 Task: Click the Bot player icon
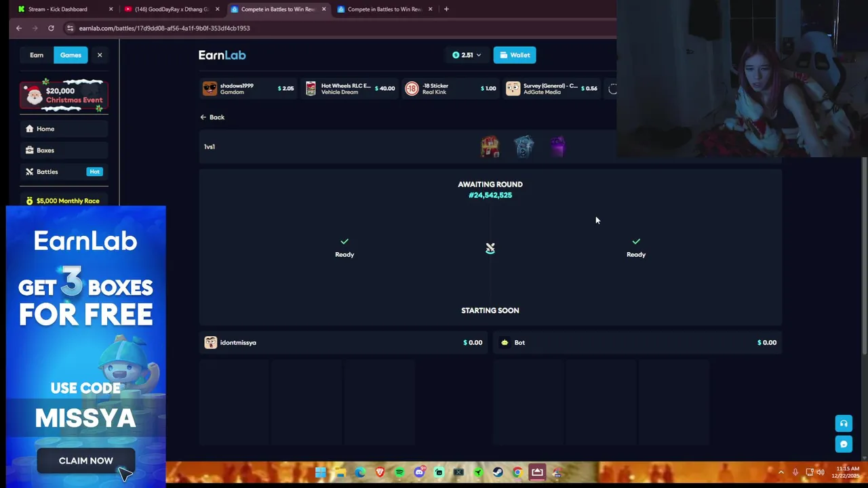[x=505, y=342]
